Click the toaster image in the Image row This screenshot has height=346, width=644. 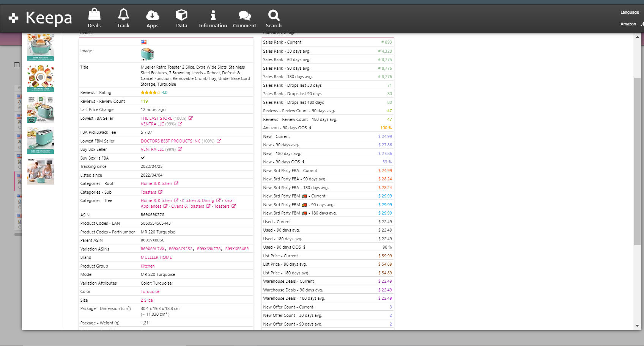[147, 54]
